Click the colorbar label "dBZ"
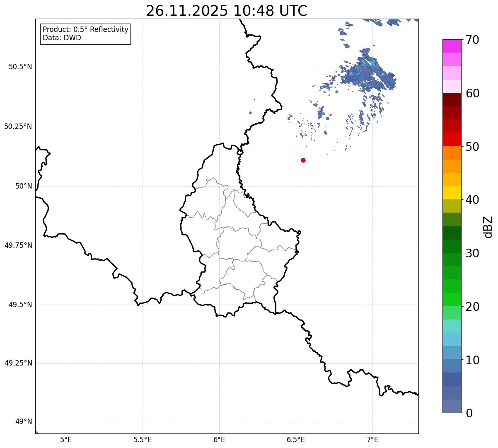The width and height of the screenshot is (498, 448). pos(488,227)
